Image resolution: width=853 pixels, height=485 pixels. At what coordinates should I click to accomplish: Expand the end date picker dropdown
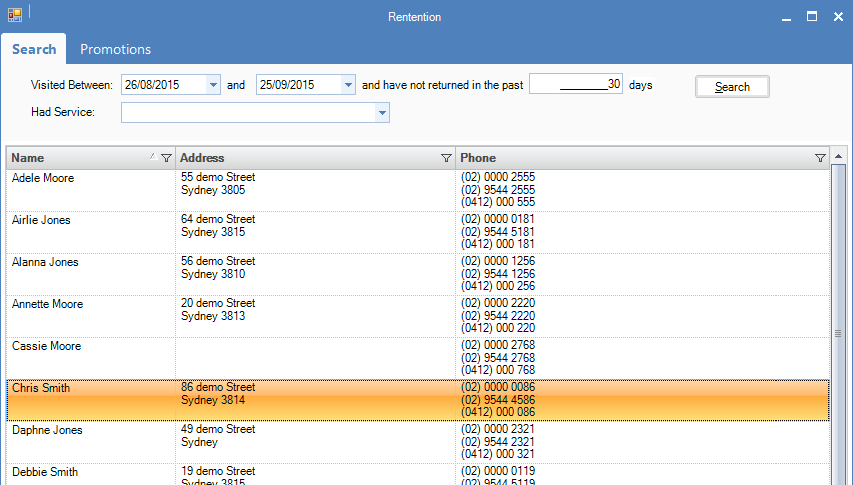(x=348, y=85)
